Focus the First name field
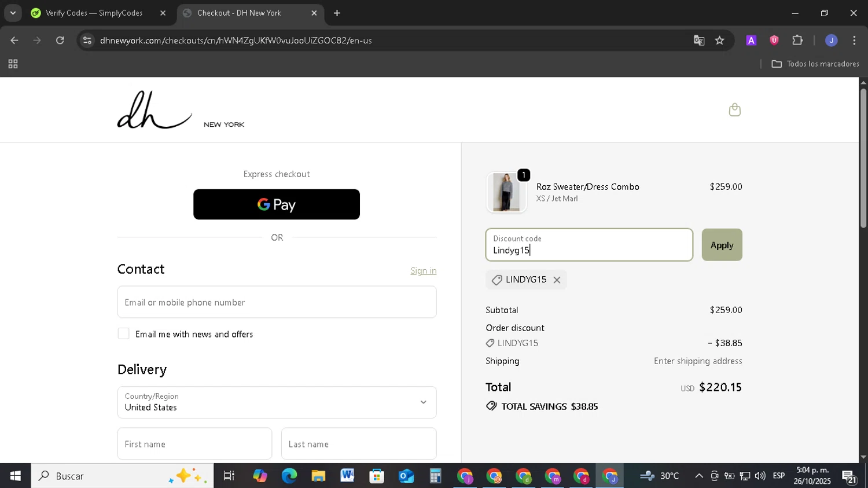The height and width of the screenshot is (488, 868). coord(194,444)
